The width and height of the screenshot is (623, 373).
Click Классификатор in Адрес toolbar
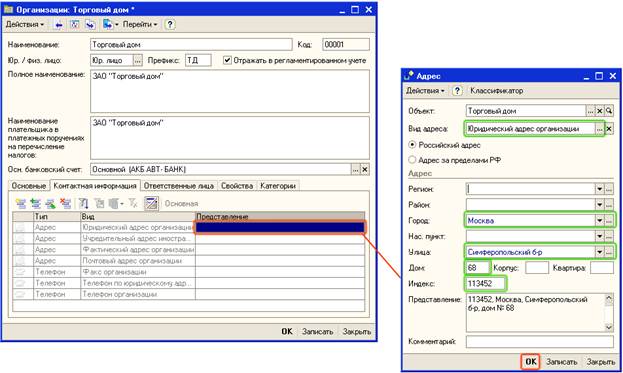(497, 91)
